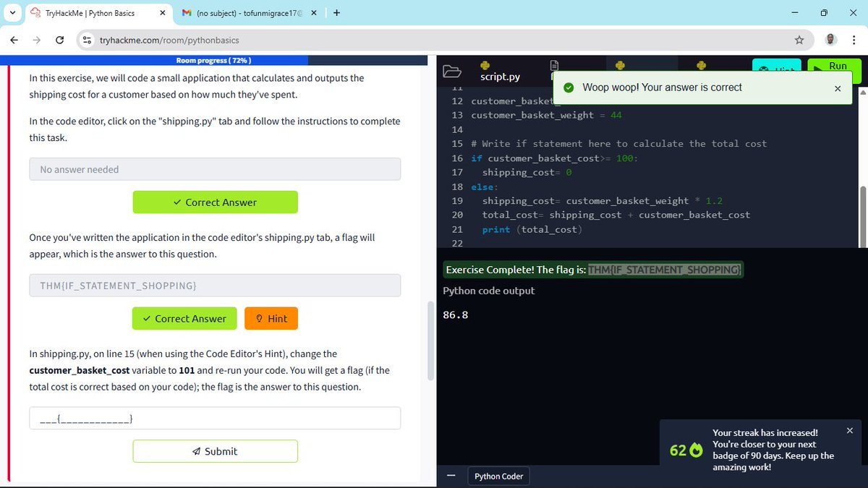Close the Gmail browser tab
This screenshot has height=488, width=868.
tap(314, 13)
